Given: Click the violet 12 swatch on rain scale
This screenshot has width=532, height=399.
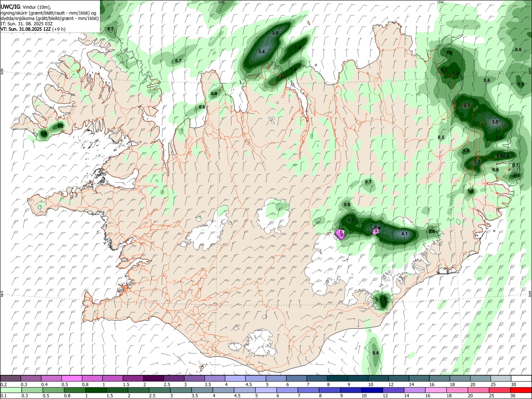Looking at the screenshot, I should click(x=393, y=390).
